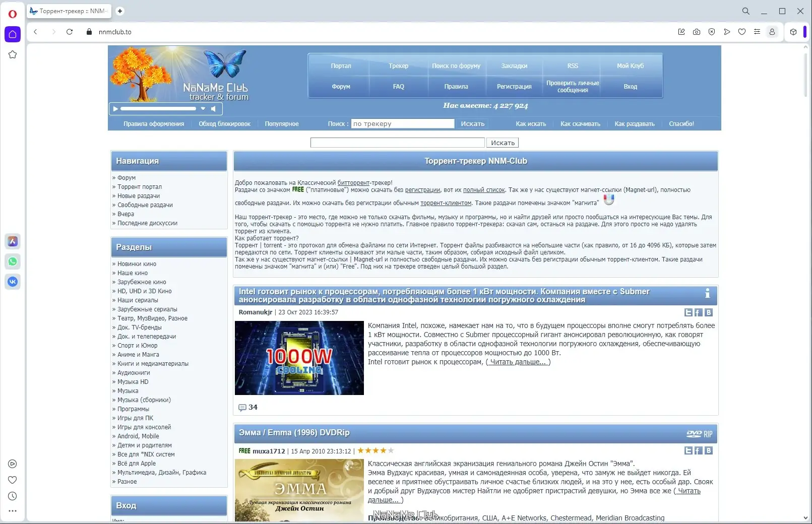Open the Обход блокировок link
The height and width of the screenshot is (524, 812).
pyautogui.click(x=224, y=124)
